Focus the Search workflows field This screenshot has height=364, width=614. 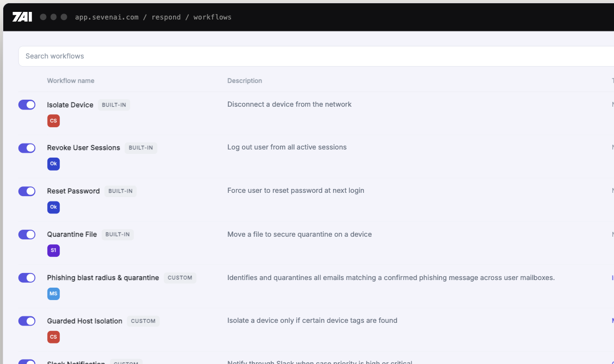coord(316,56)
